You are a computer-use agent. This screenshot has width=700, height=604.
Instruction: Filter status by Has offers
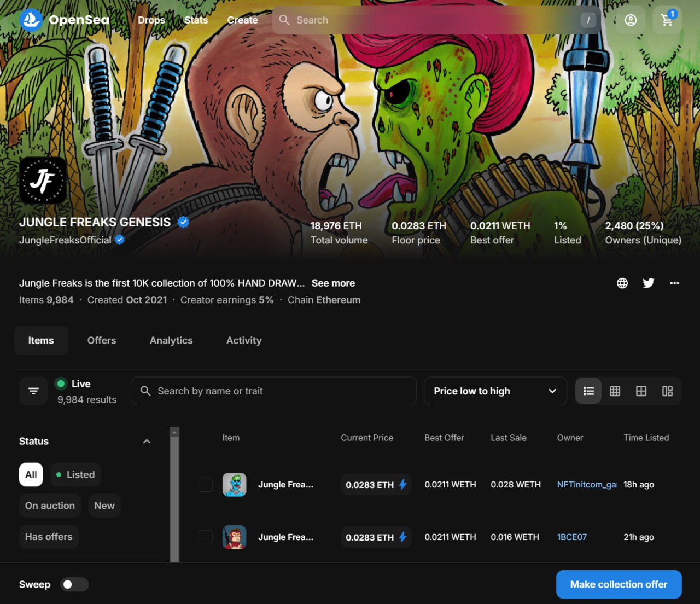click(49, 537)
